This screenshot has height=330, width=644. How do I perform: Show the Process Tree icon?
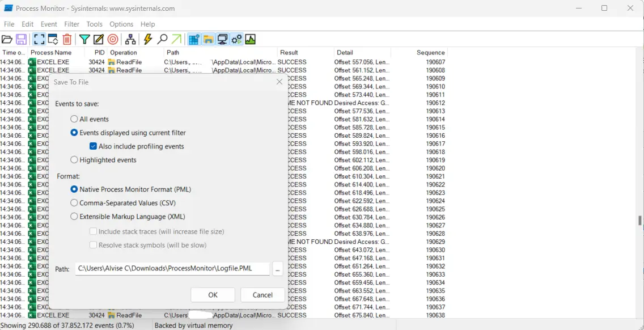coord(130,39)
